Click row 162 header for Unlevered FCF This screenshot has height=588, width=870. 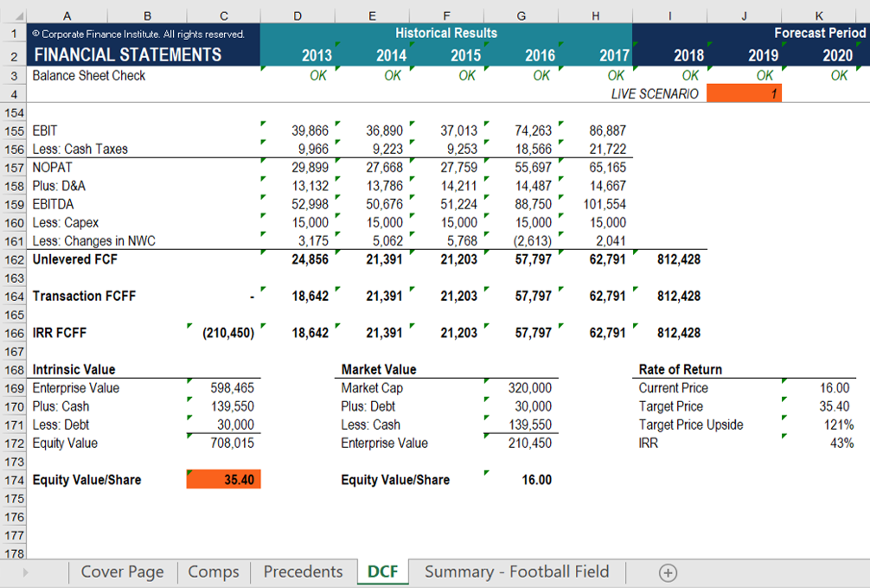point(14,259)
